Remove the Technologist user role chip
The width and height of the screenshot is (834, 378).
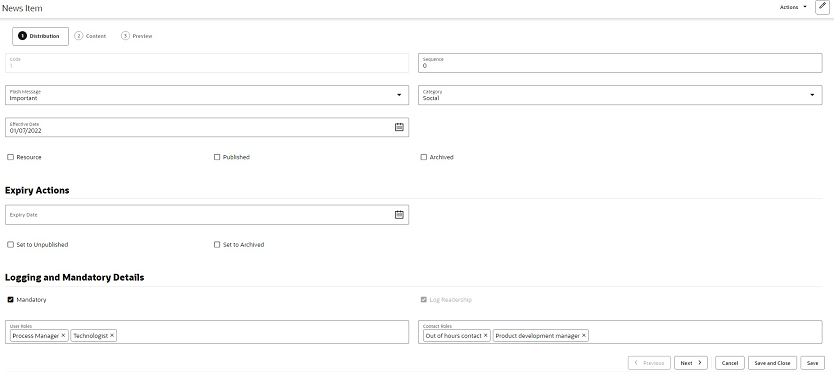coord(112,336)
